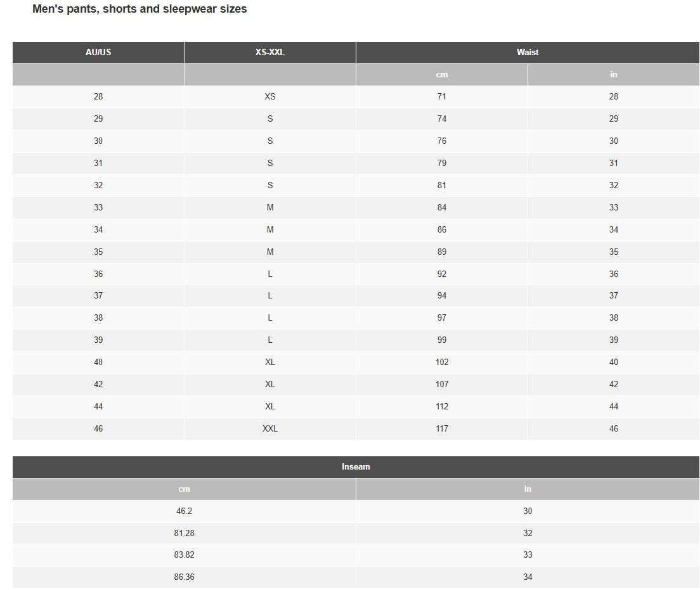The width and height of the screenshot is (700, 590).
Task: Click the 83.82 inseam cell
Action: [184, 555]
